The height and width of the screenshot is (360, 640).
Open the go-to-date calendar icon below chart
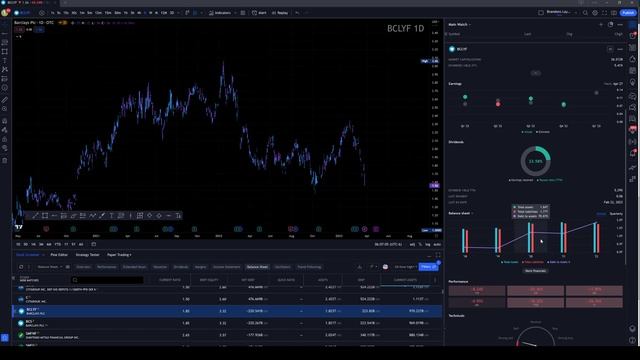point(93,244)
